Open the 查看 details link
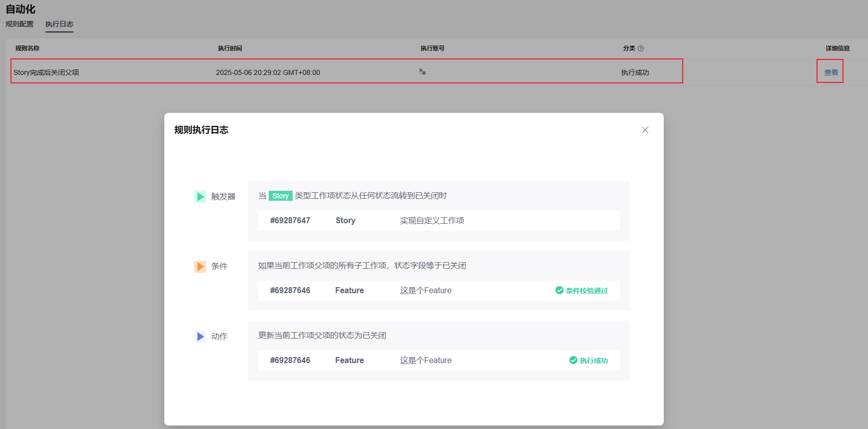The image size is (868, 429). pos(831,72)
